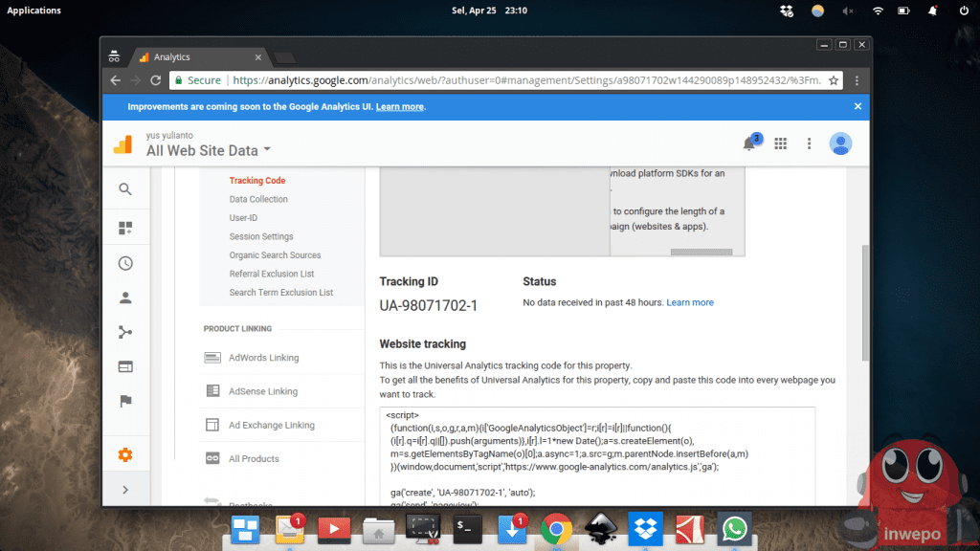Image resolution: width=980 pixels, height=551 pixels.
Task: Click the page vertical scrollbar
Action: [865, 303]
